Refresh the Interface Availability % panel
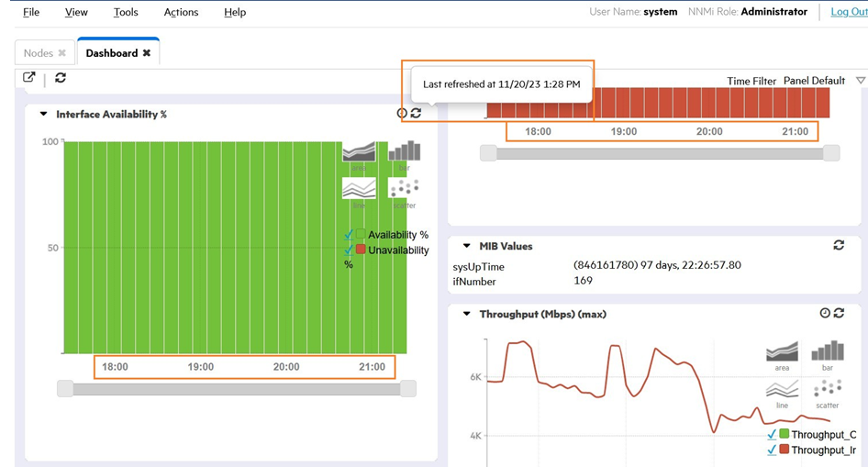Viewport: 868px width, 467px height. click(416, 113)
